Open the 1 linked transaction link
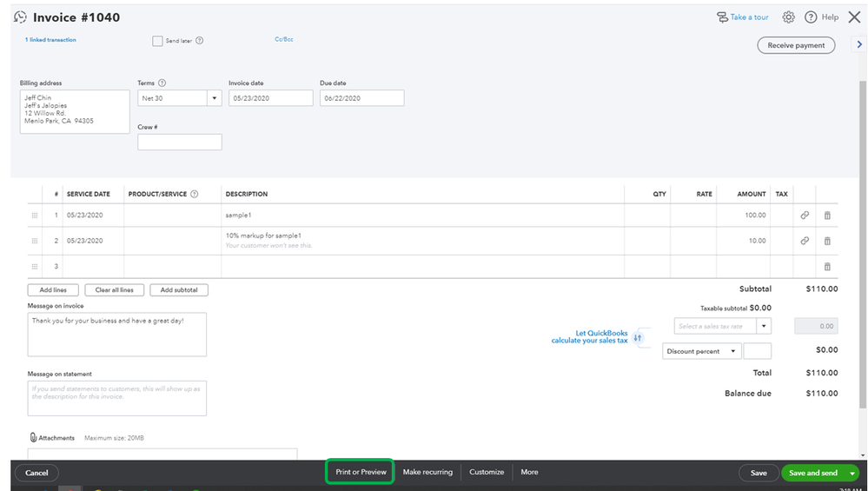This screenshot has width=868, height=491. pyautogui.click(x=50, y=40)
